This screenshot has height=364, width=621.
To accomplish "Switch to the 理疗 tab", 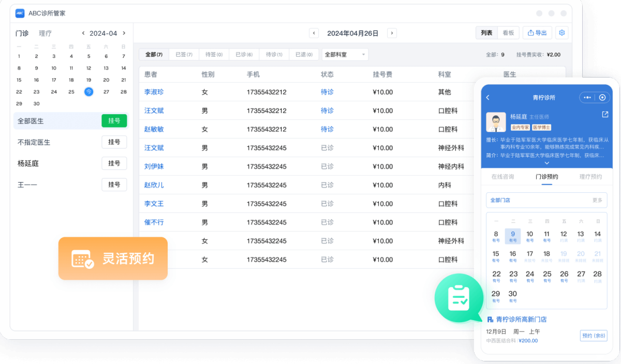I will click(45, 33).
